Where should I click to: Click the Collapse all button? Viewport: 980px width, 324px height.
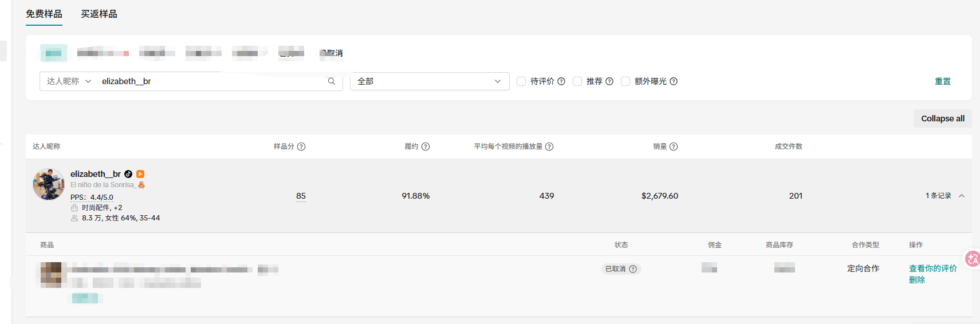943,118
